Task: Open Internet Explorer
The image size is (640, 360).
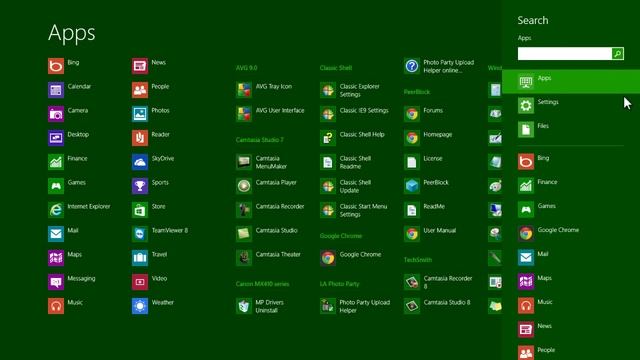Action: (79, 210)
